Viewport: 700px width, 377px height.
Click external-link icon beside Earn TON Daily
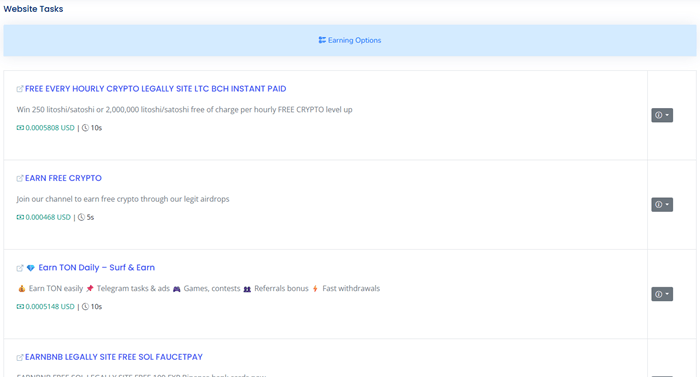tap(20, 268)
